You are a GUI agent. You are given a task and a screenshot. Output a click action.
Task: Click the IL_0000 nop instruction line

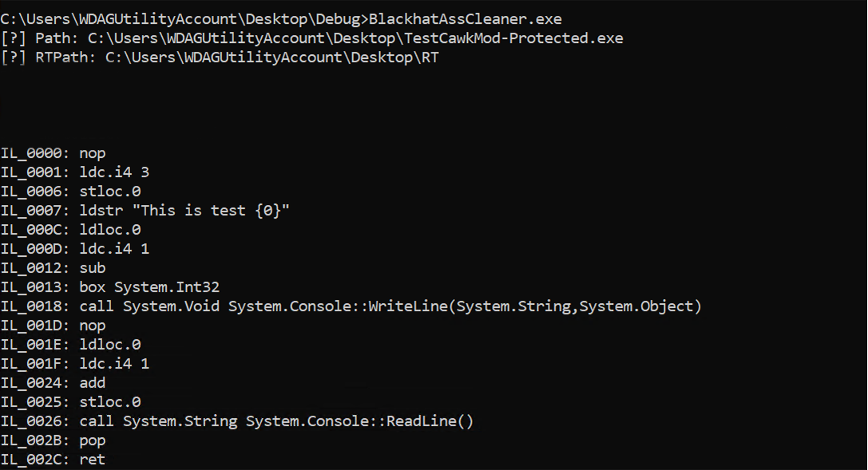click(x=53, y=153)
